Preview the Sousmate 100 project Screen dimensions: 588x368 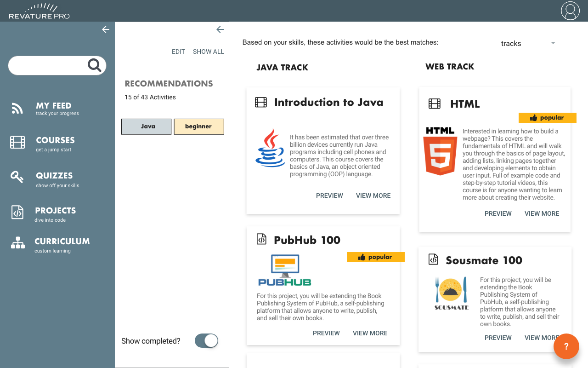point(498,338)
